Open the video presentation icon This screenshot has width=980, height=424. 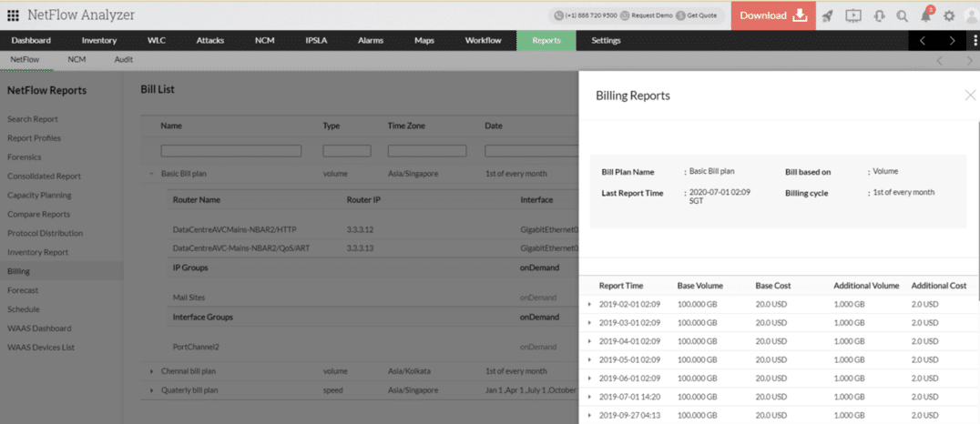tap(853, 15)
